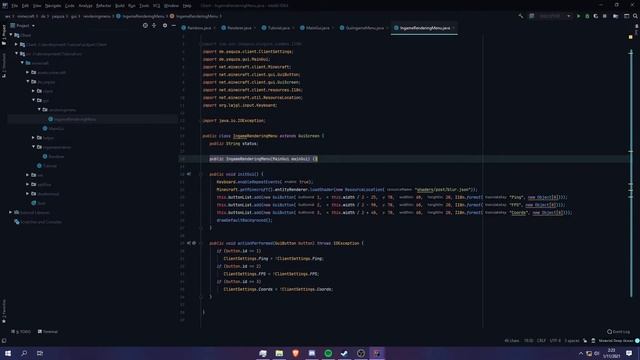
Task: Click the taskbar clock
Action: (x=611, y=353)
